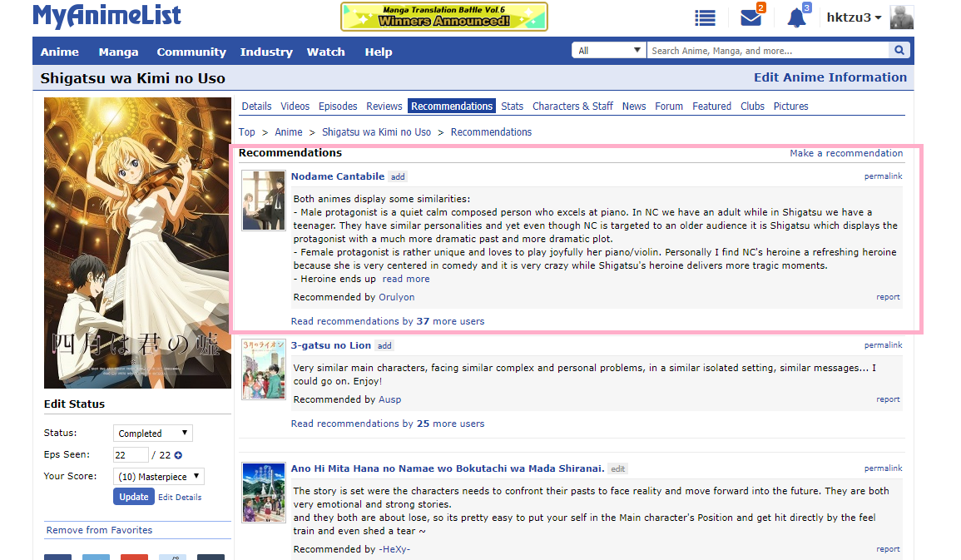The image size is (961, 560).
Task: Open the anime list icon in header
Action: click(706, 17)
